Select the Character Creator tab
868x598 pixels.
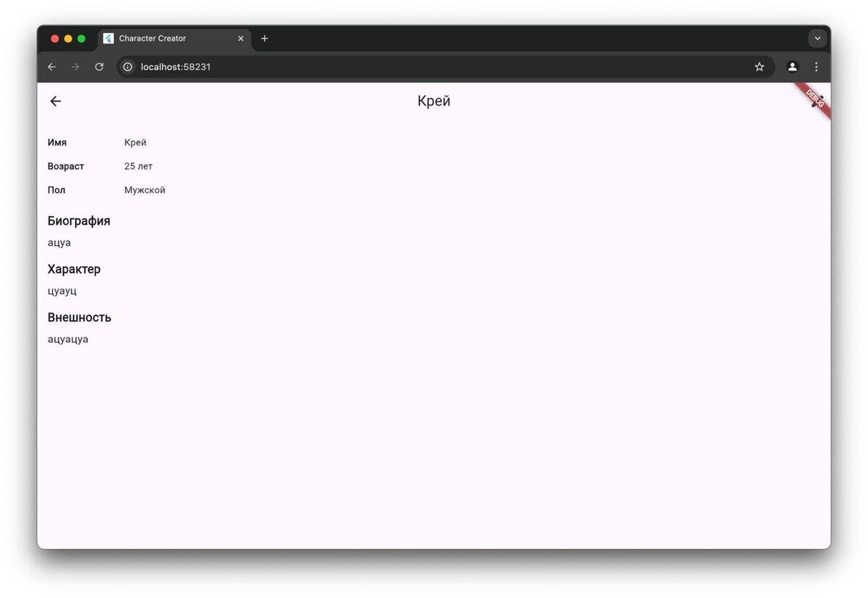175,38
